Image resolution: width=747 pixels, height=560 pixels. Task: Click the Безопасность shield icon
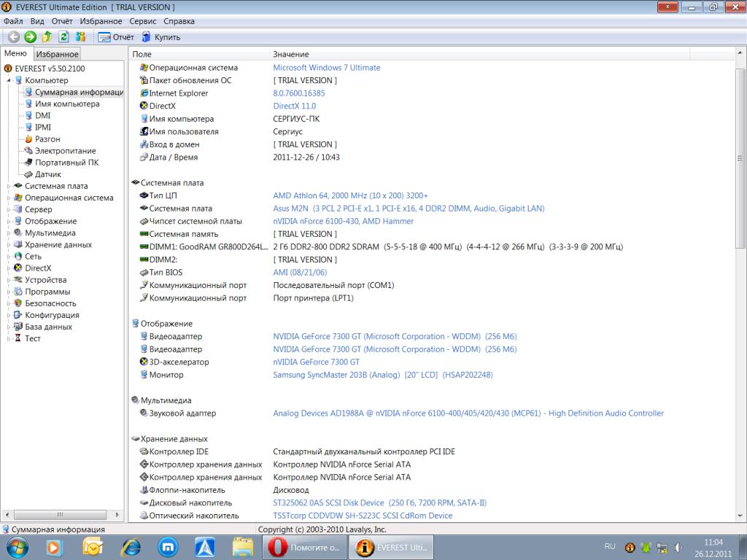[x=18, y=303]
